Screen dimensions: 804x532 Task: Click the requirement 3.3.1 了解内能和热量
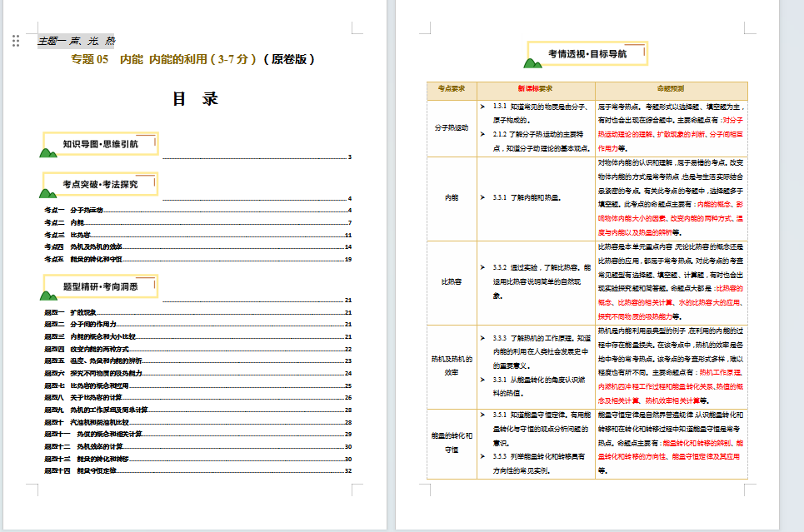[x=527, y=198]
